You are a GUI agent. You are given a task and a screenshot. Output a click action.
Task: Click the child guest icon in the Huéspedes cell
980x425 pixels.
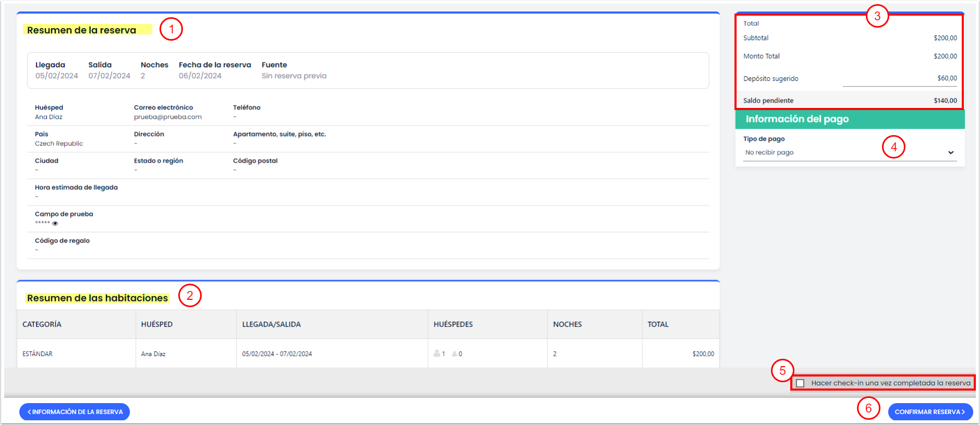click(x=455, y=354)
